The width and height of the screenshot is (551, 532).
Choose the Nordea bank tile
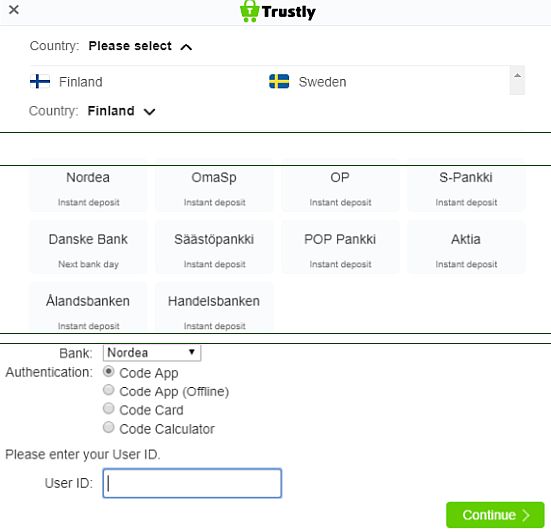pyautogui.click(x=88, y=186)
